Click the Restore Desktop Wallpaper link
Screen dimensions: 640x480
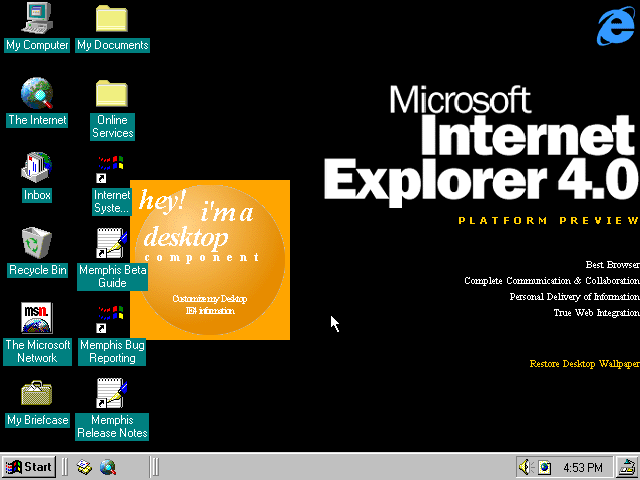coord(584,364)
